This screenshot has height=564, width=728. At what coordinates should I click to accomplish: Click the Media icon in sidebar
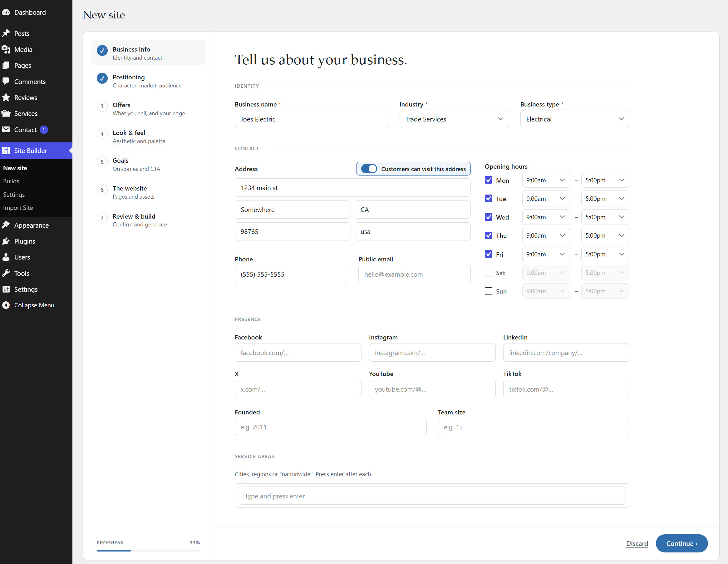pyautogui.click(x=6, y=49)
